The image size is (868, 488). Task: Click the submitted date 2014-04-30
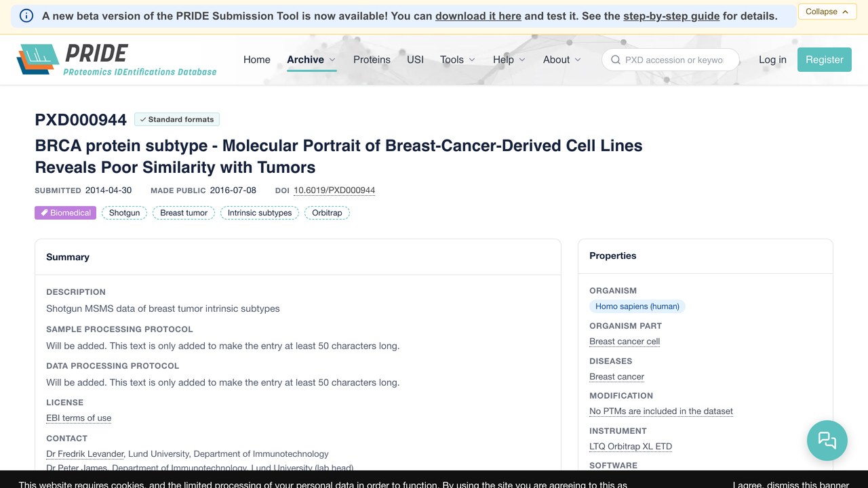point(108,190)
